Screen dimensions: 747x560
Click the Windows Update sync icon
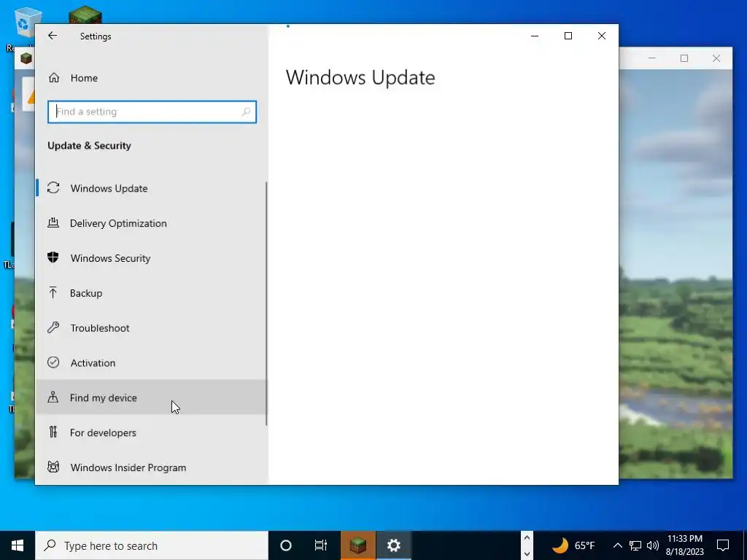[53, 187]
